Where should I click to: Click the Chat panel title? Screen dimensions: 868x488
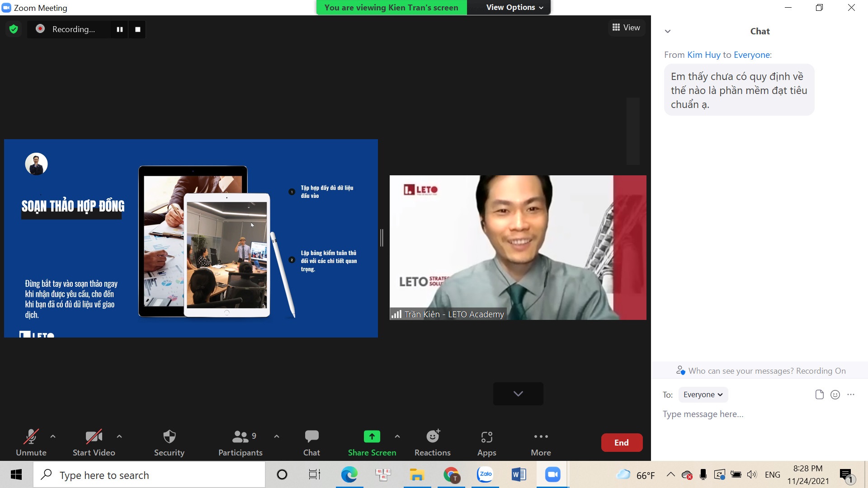click(x=760, y=31)
